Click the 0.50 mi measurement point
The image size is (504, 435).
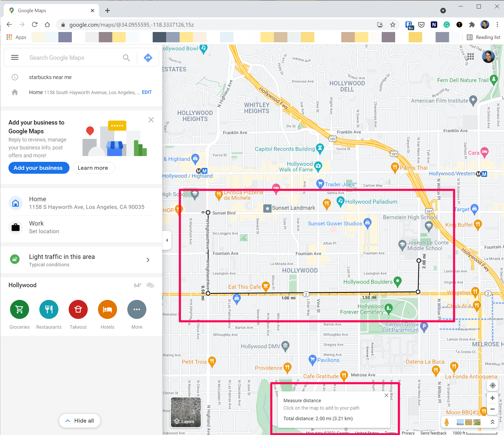click(x=208, y=293)
